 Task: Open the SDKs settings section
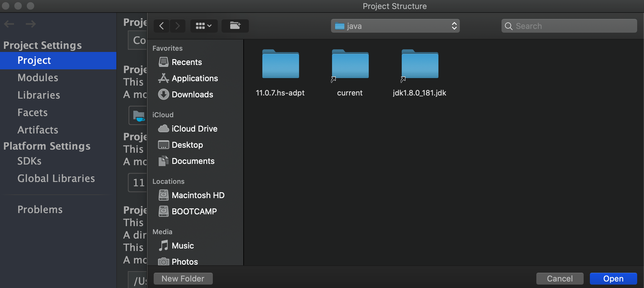(29, 161)
